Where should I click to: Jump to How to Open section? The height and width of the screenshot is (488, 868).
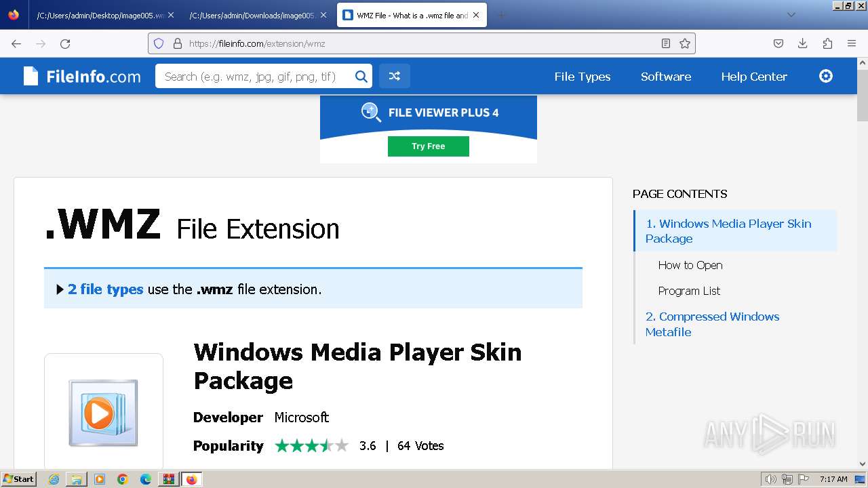coord(690,265)
